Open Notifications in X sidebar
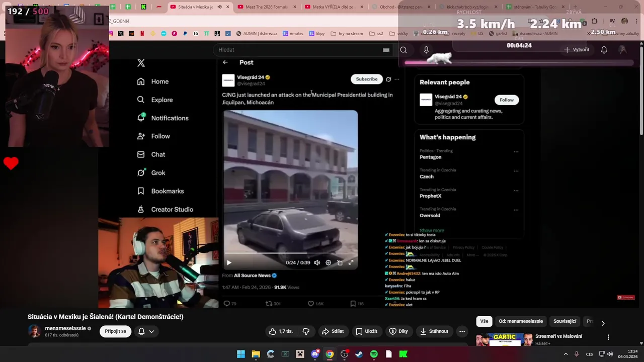This screenshot has width=644, height=362. [x=163, y=118]
